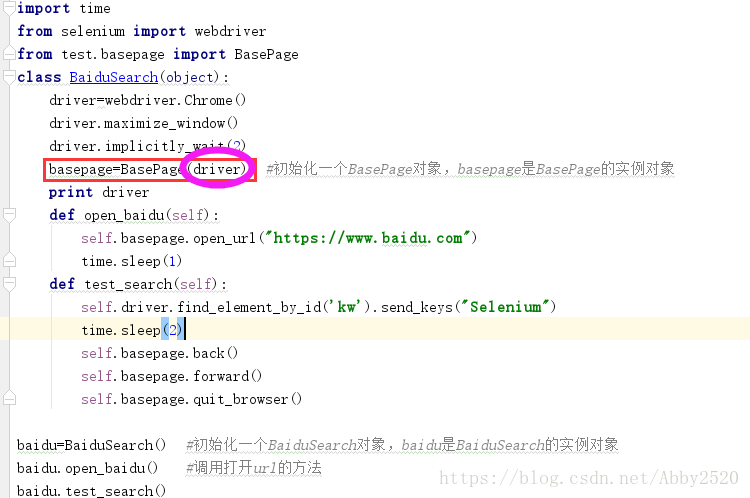750x498 pixels.
Task: Click the Chinese comment about initializing BaiduSearch object
Action: tap(402, 444)
